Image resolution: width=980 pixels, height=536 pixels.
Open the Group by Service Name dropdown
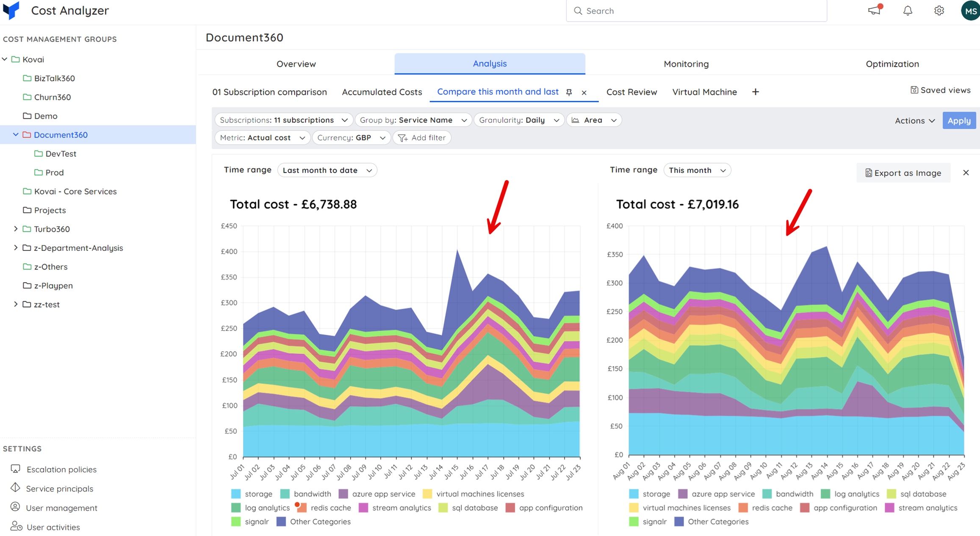[413, 120]
